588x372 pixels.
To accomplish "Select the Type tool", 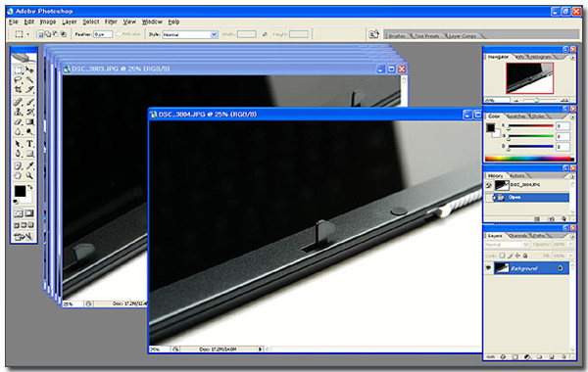I will point(29,144).
